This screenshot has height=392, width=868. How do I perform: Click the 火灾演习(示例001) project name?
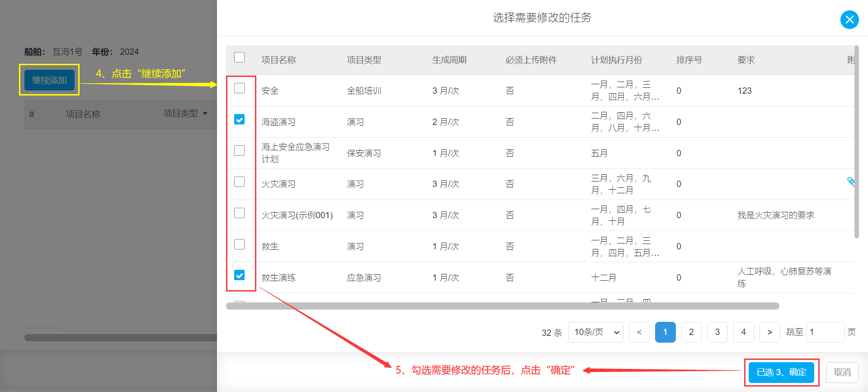click(x=297, y=215)
